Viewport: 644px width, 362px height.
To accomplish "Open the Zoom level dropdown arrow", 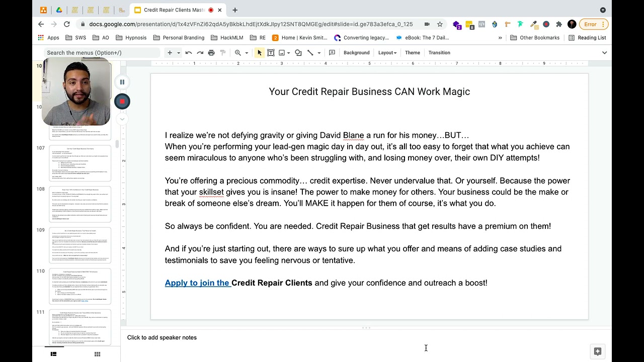I will coord(247,53).
